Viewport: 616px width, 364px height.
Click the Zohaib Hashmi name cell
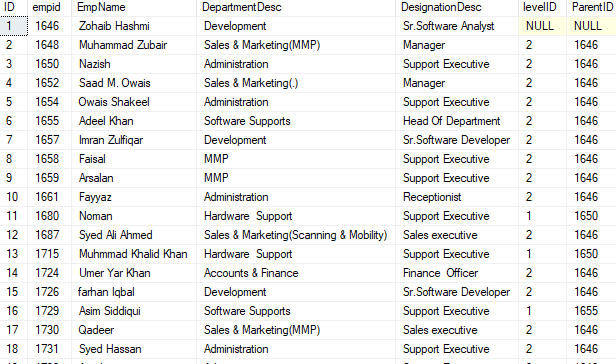[134, 26]
